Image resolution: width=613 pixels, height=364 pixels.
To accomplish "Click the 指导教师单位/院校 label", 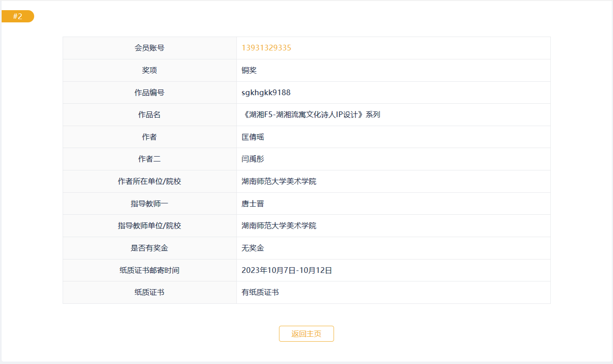I will (149, 226).
